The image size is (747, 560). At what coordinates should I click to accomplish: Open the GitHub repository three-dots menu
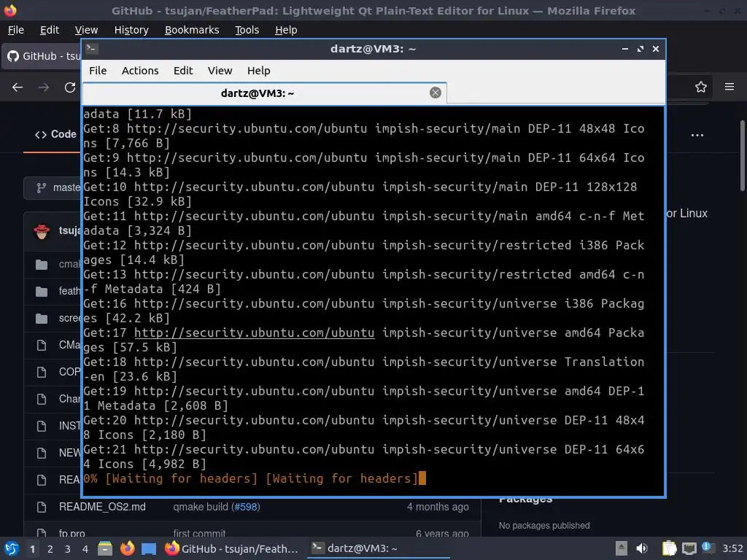(x=697, y=135)
